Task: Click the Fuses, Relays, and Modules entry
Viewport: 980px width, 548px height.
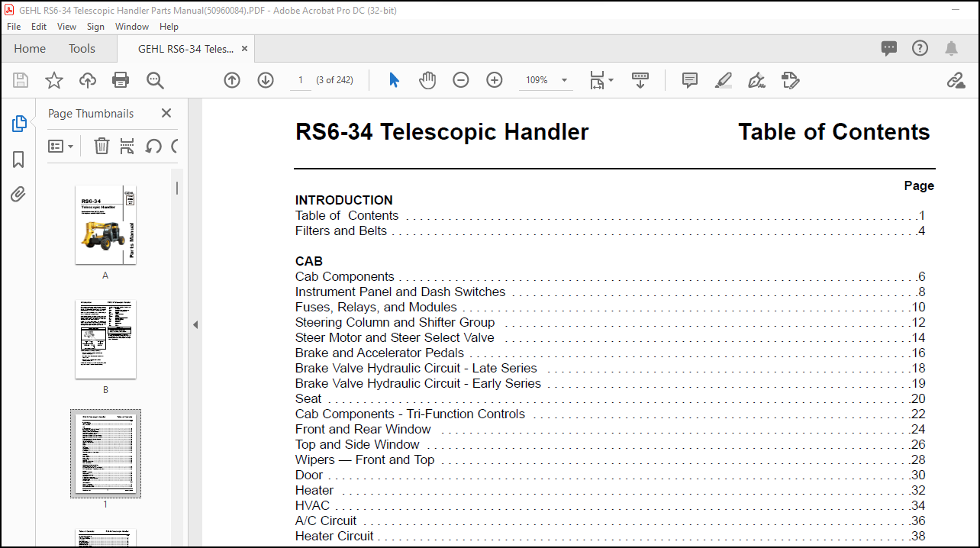Action: point(610,307)
